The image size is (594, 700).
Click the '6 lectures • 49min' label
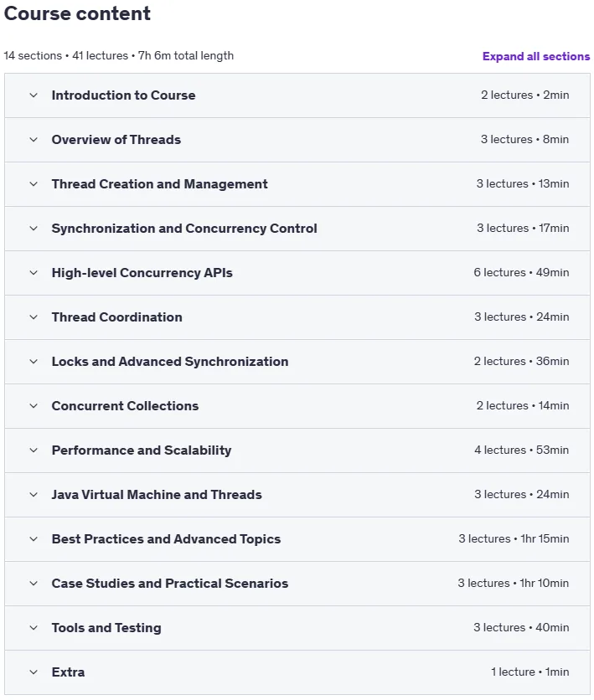click(521, 272)
